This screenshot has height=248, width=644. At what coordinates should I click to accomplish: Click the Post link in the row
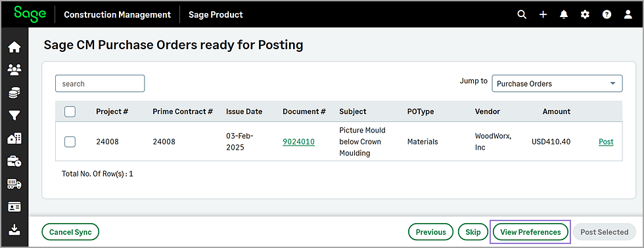(x=606, y=142)
